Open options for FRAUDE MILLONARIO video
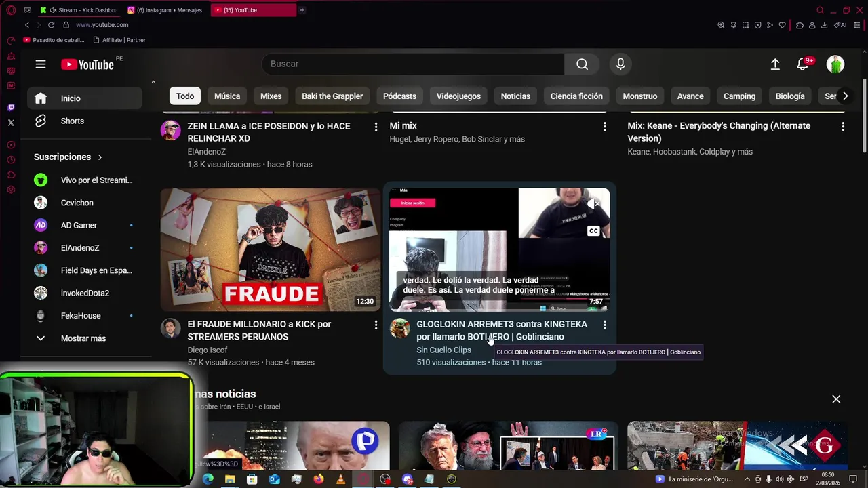This screenshot has width=868, height=488. 376,325
